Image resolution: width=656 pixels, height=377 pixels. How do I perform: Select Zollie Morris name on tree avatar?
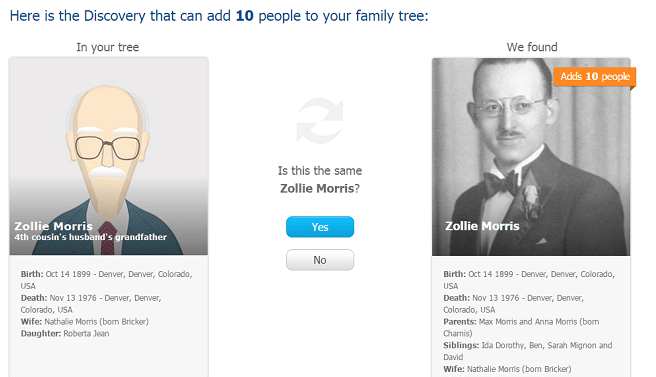click(54, 226)
